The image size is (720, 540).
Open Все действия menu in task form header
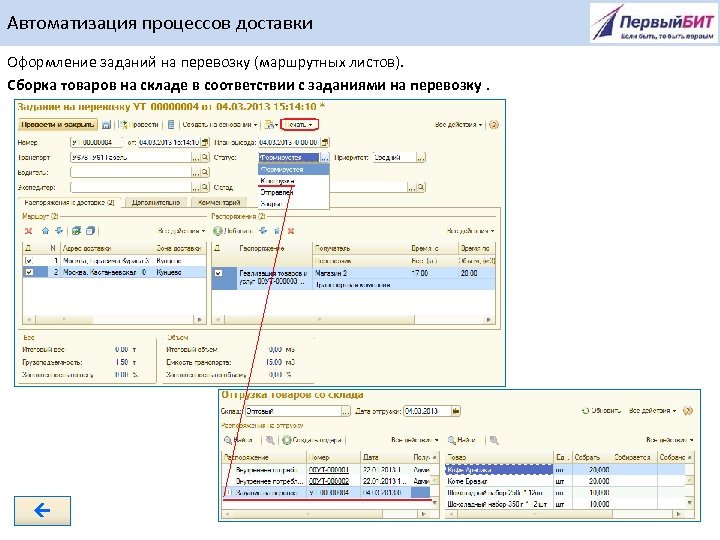pyautogui.click(x=458, y=124)
